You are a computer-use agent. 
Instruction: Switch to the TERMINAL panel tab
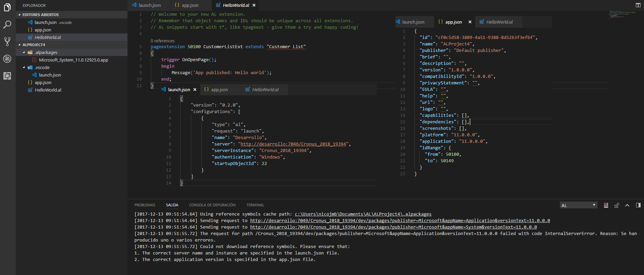tap(255, 205)
